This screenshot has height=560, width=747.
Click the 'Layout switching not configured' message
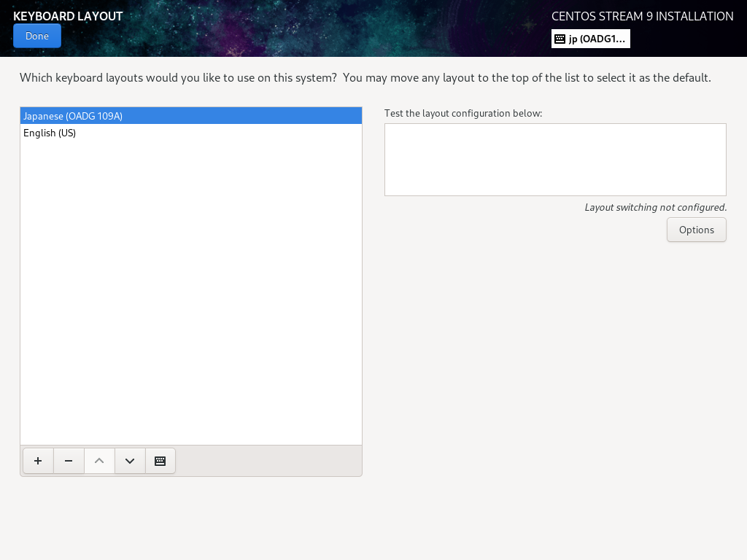click(x=655, y=207)
